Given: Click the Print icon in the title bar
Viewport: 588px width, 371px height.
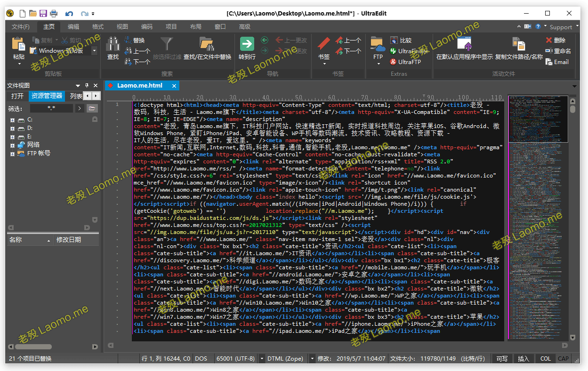Looking at the screenshot, I should 54,14.
